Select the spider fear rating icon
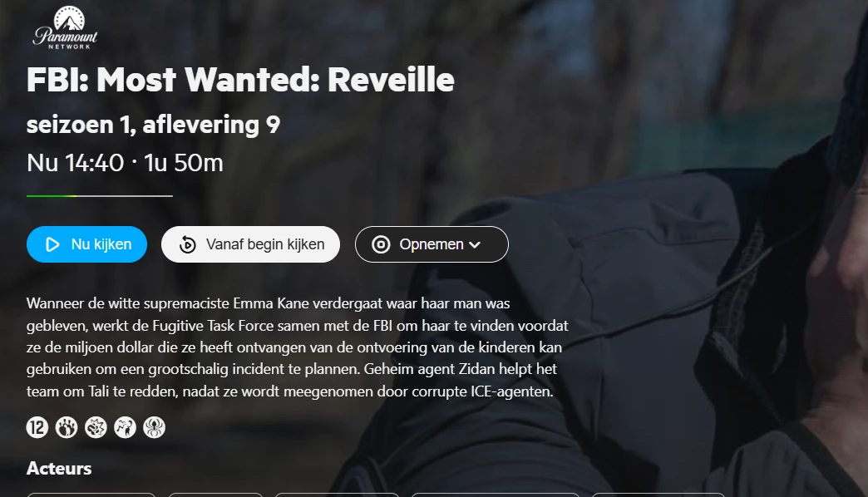868x497 pixels. [155, 428]
